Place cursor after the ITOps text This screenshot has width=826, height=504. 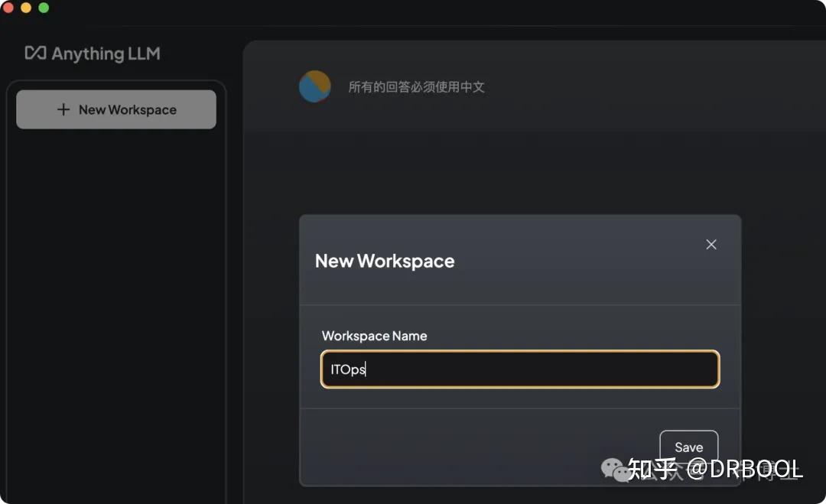[x=367, y=369]
